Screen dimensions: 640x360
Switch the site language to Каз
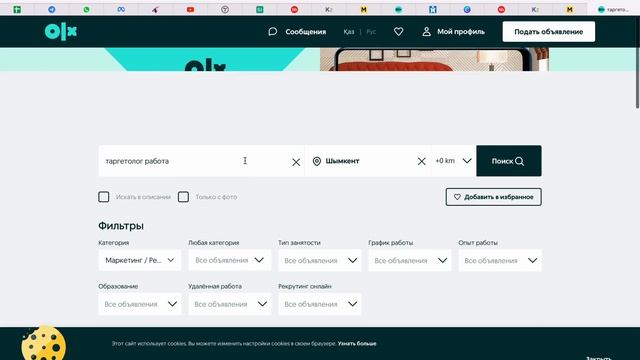[349, 31]
